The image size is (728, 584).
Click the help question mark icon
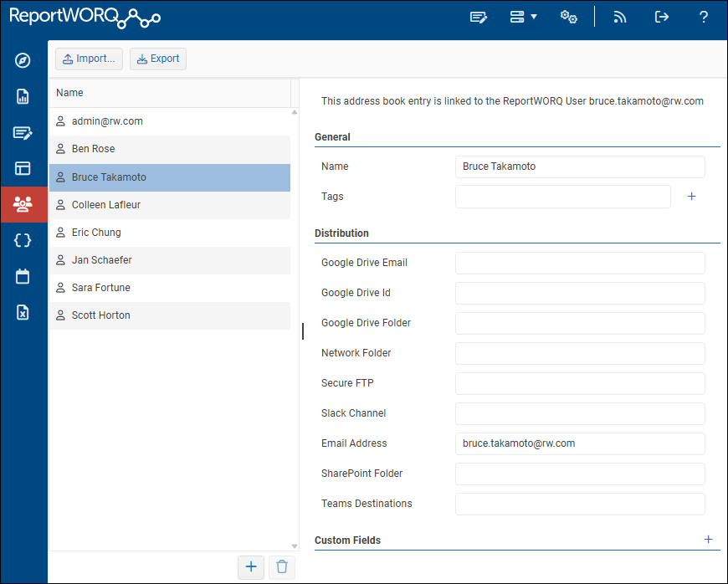[x=704, y=17]
